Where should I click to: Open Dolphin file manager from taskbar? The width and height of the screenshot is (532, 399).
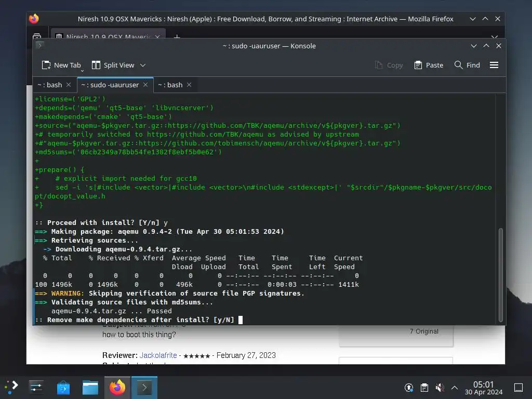[90, 387]
